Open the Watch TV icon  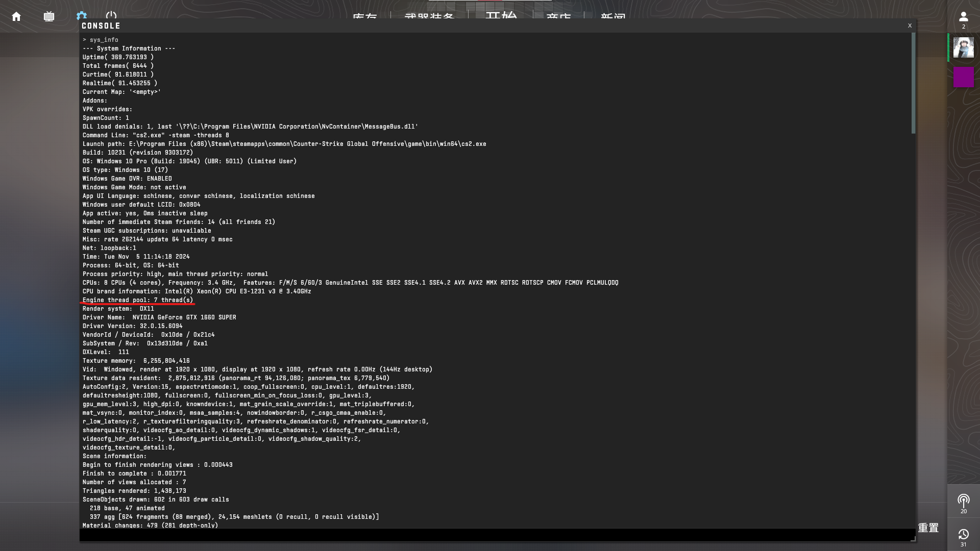click(49, 16)
